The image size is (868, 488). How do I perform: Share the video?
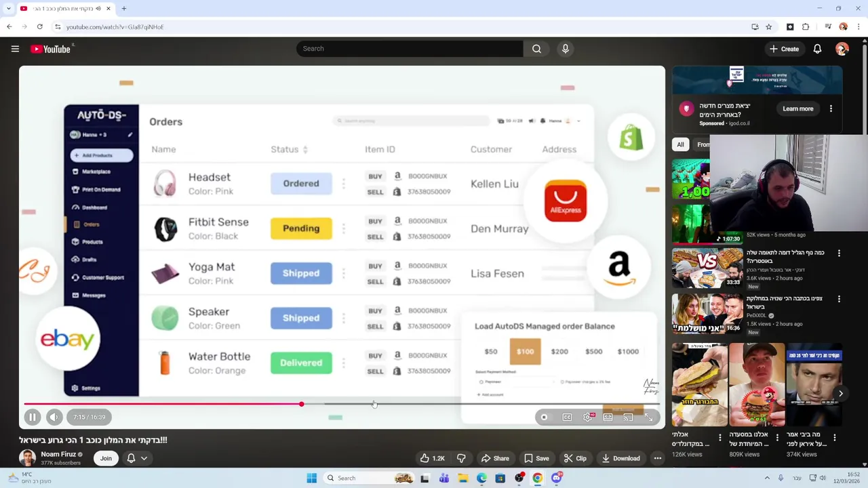click(494, 458)
